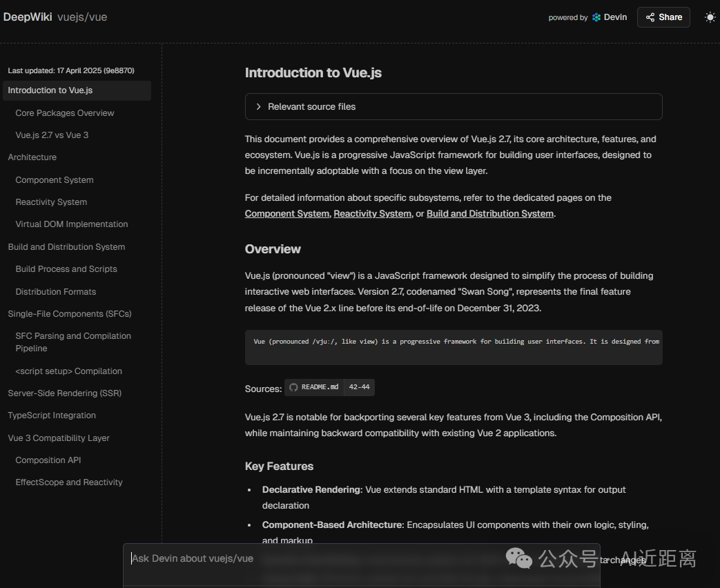This screenshot has height=588, width=720.
Task: Click the Declarative Rendering bullet text
Action: (444, 498)
